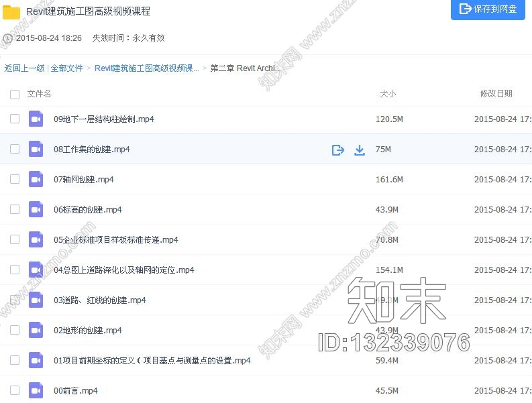Sort by the 大小 column header
532x403 pixels.
click(x=388, y=94)
